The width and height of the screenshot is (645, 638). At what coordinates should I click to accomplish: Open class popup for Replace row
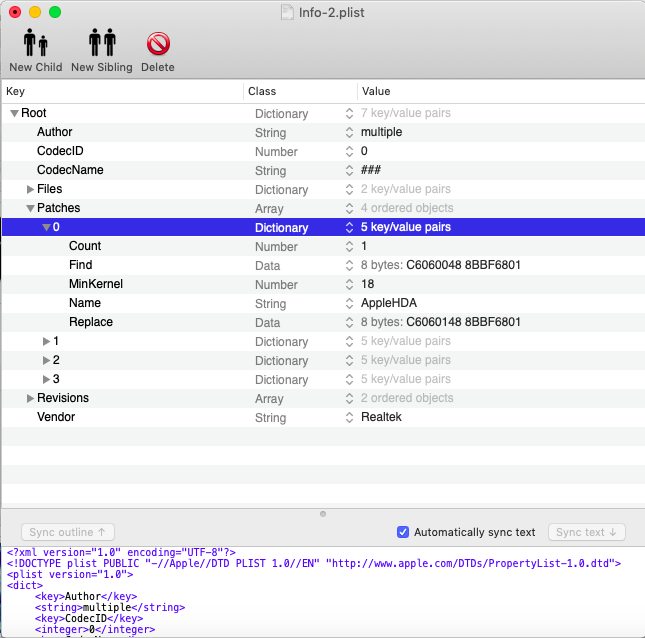349,322
